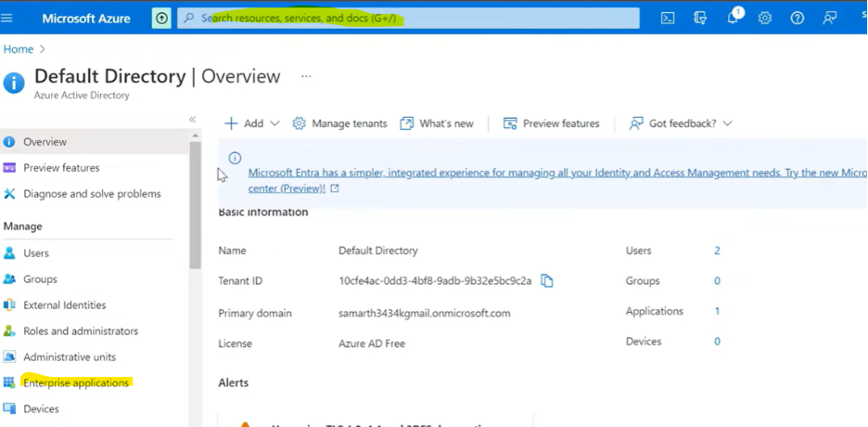Open the ellipsis more options menu

point(306,76)
